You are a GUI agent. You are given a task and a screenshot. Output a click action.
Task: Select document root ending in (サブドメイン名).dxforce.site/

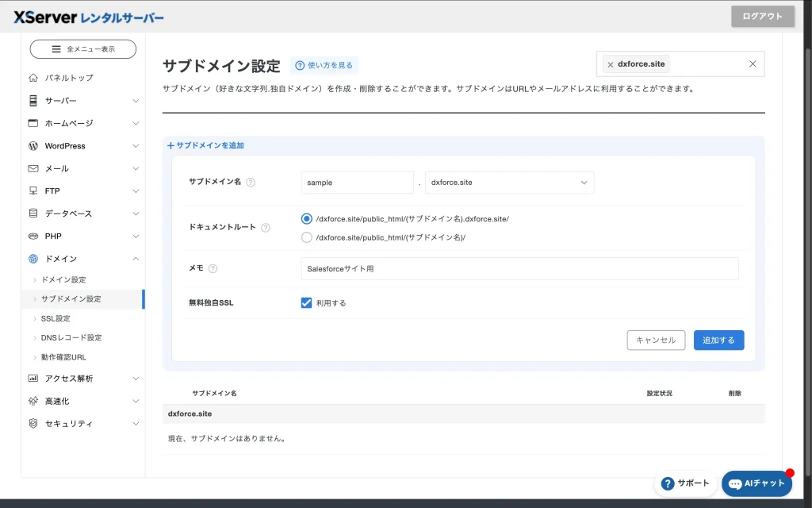point(307,219)
